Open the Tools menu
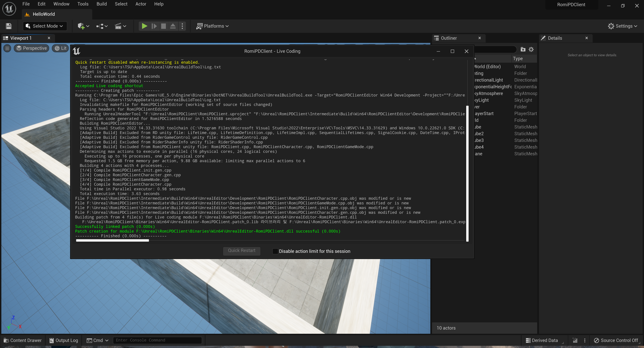The image size is (644, 348). (83, 4)
